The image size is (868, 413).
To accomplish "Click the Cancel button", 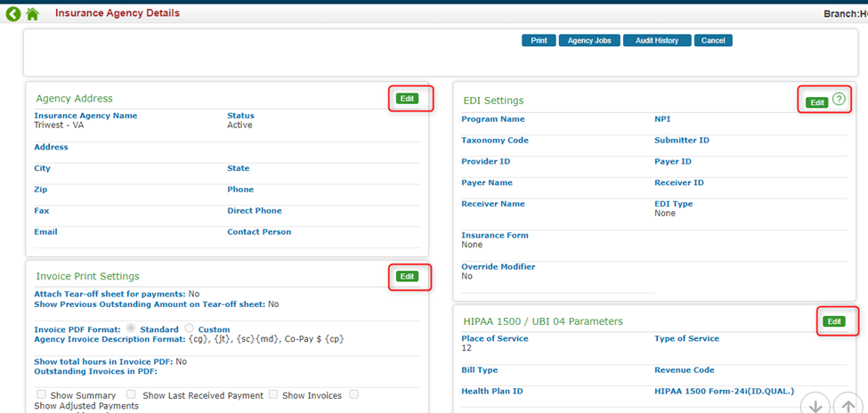I will pyautogui.click(x=712, y=40).
